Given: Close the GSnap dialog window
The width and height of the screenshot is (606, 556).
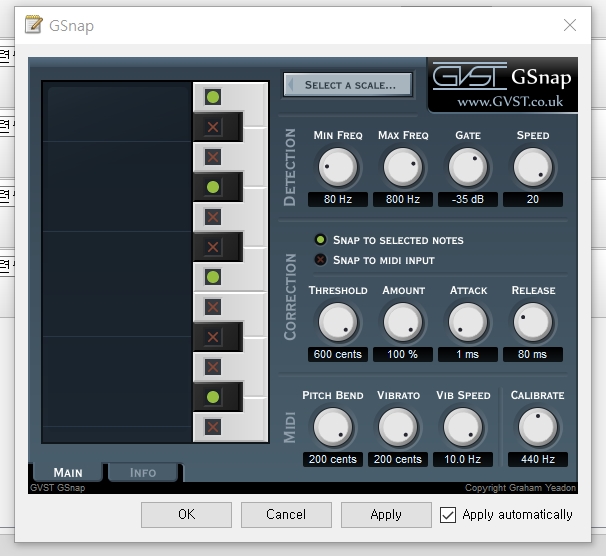Looking at the screenshot, I should click(570, 25).
